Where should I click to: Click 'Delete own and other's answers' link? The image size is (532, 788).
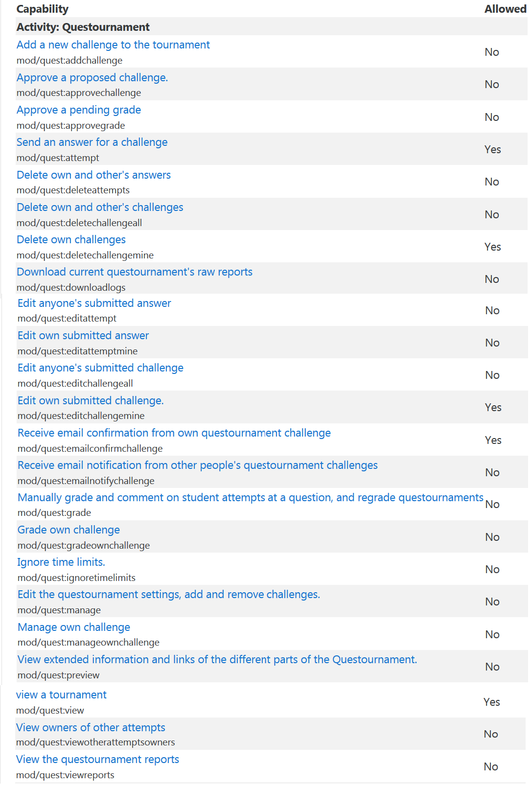click(x=93, y=175)
